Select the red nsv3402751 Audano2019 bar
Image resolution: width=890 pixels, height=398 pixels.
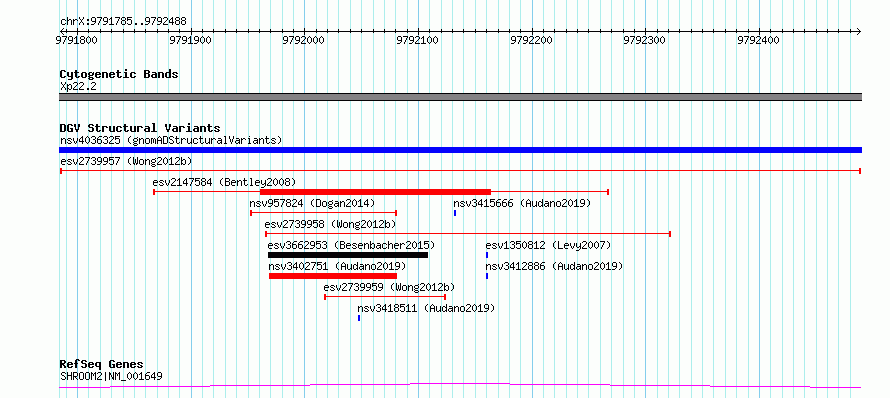pos(333,276)
